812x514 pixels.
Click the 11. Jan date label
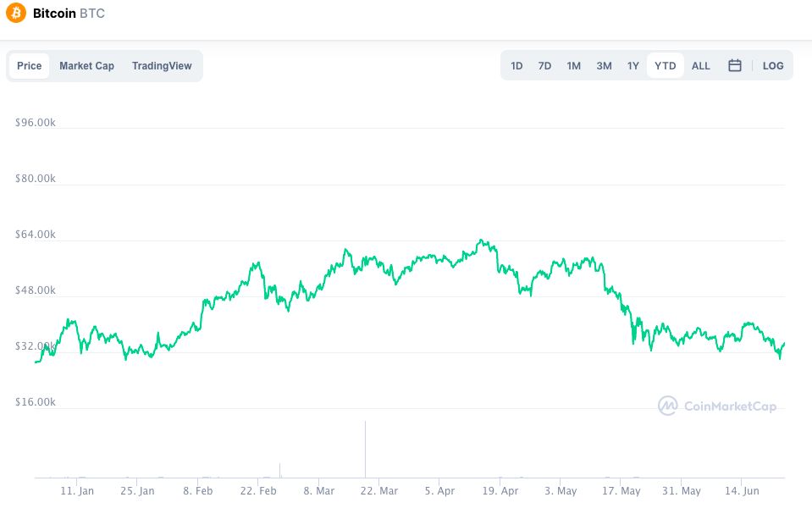click(77, 490)
